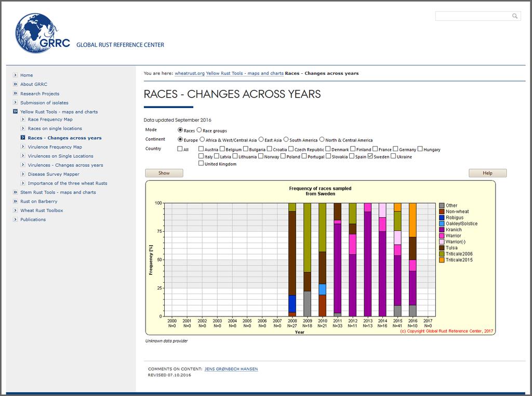Viewport: 532px width, 396px height.
Task: Follow Yellow Rust Tools breadcrumb link
Action: [245, 73]
